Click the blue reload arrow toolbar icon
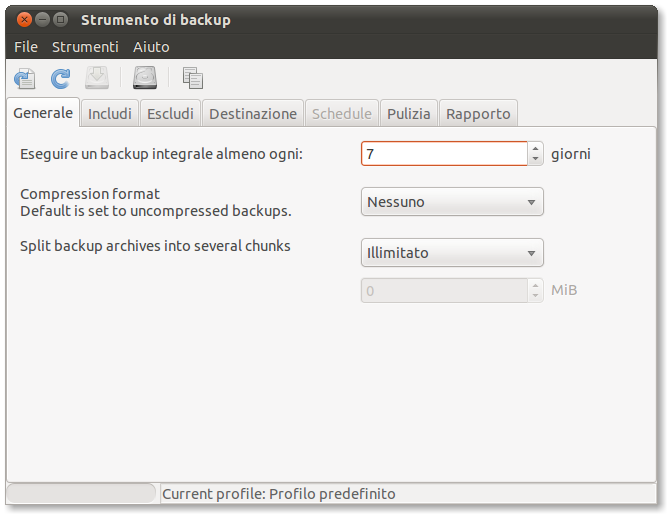The height and width of the screenshot is (514, 667). tap(61, 78)
